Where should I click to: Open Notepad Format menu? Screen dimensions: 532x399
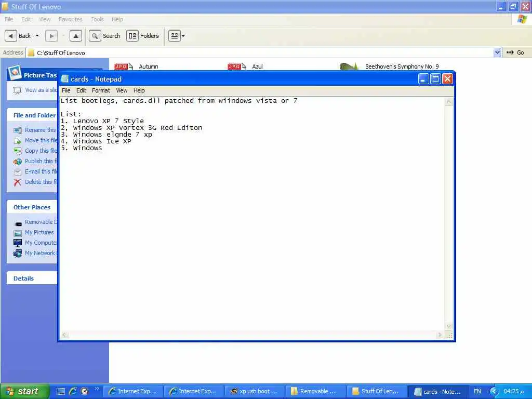(101, 90)
